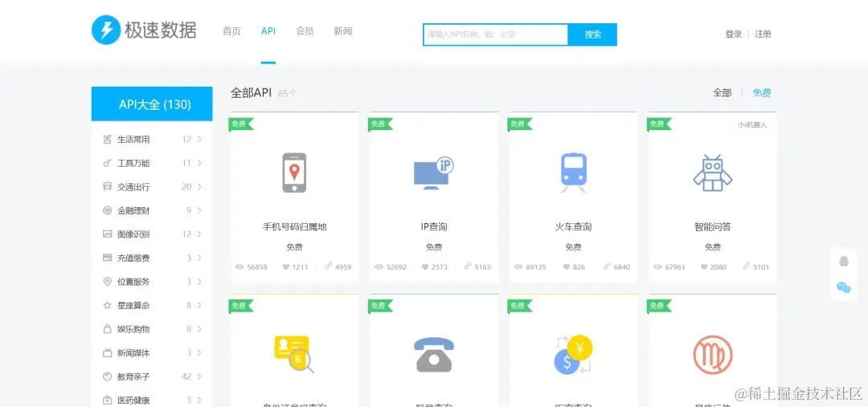Expand the 金融理财 category chevron
Screen dimensions: 868x407
(x=199, y=210)
